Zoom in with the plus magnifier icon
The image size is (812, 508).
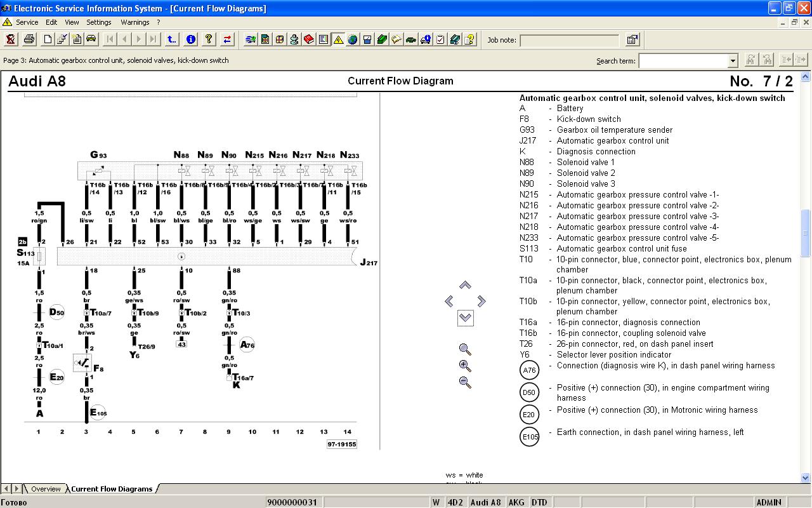click(x=465, y=366)
